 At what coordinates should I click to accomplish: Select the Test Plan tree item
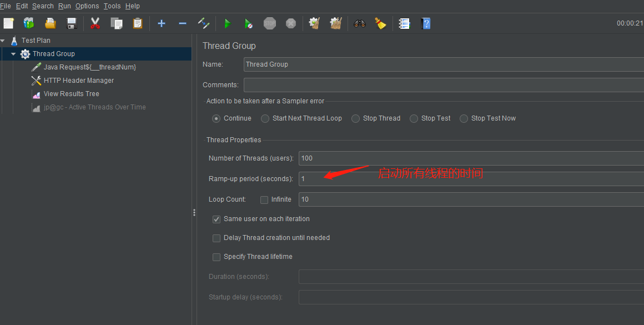[x=36, y=40]
